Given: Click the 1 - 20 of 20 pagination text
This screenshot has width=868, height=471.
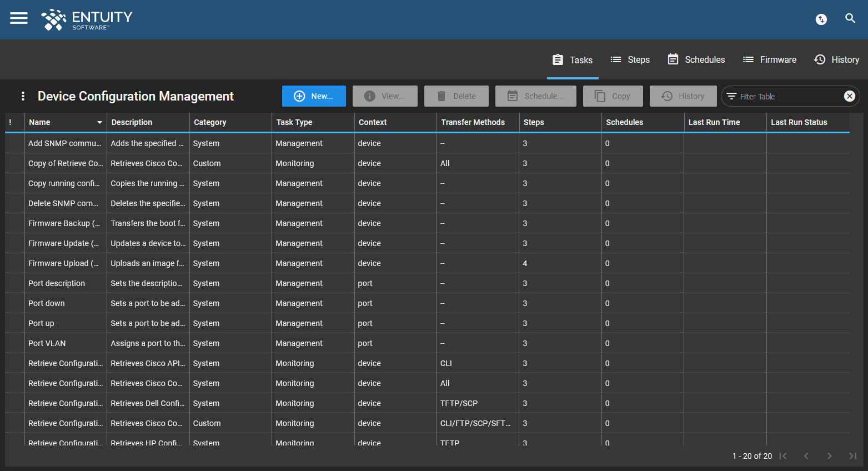Looking at the screenshot, I should (x=752, y=456).
